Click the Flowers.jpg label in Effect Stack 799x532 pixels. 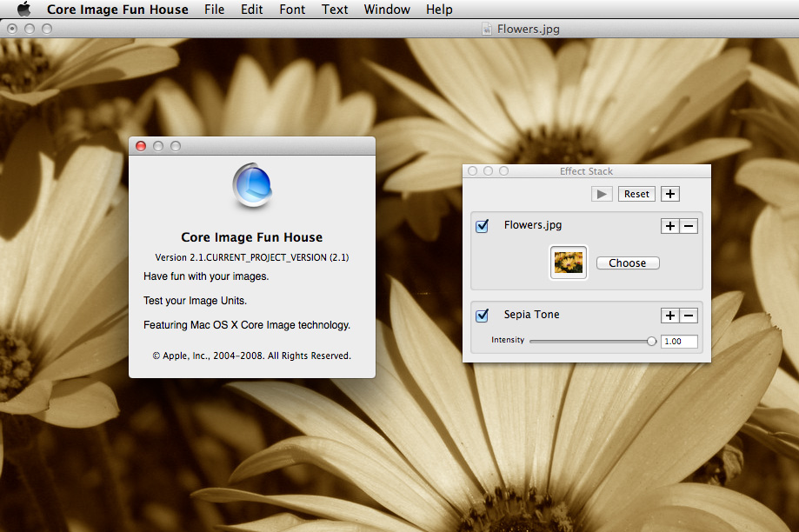(532, 225)
